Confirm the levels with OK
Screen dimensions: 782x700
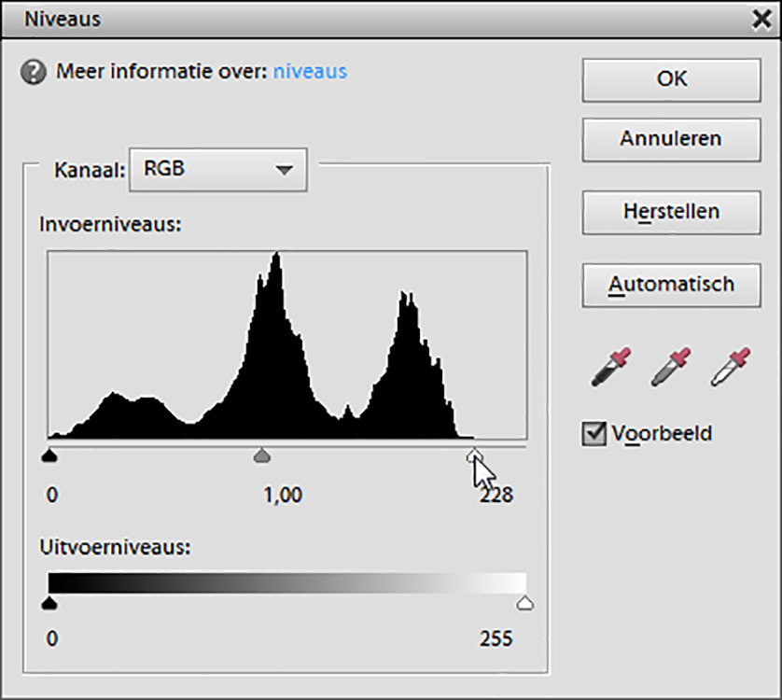(671, 79)
